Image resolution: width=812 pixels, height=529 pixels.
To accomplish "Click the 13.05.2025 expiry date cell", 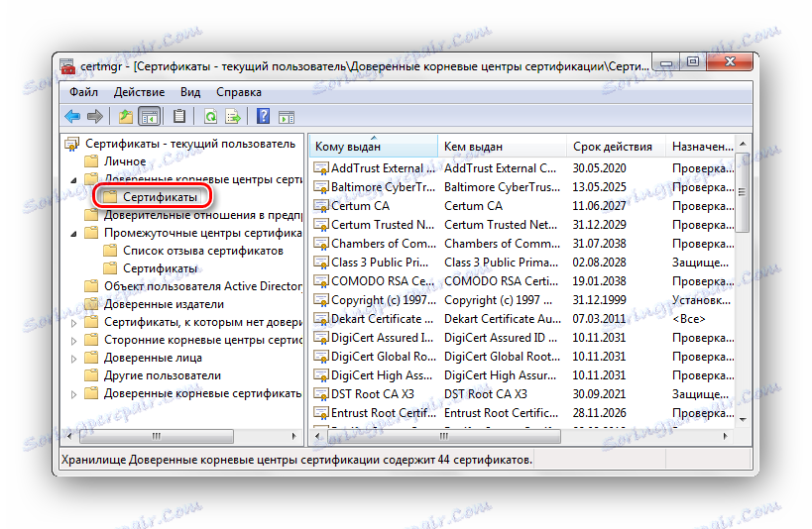I will click(599, 187).
